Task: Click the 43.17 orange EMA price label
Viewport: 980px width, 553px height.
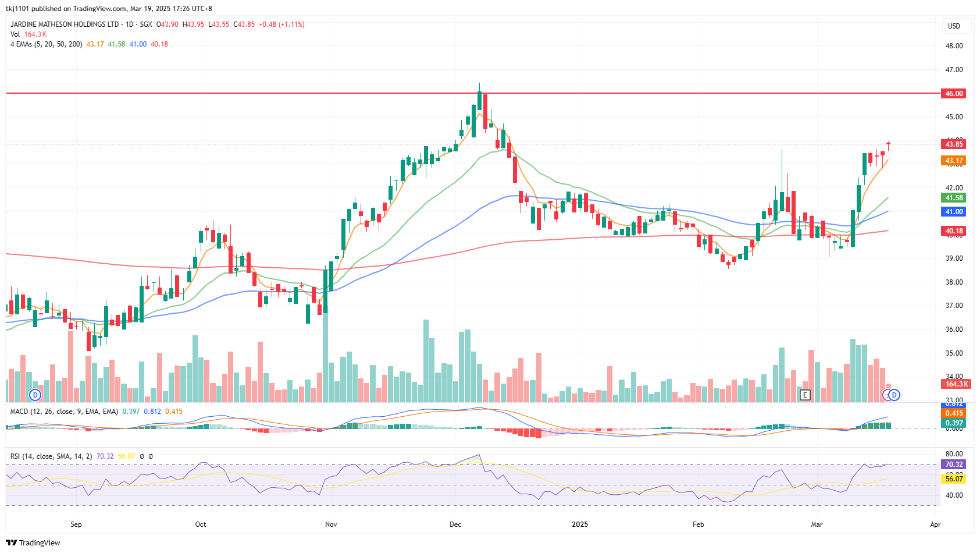Action: click(x=953, y=161)
